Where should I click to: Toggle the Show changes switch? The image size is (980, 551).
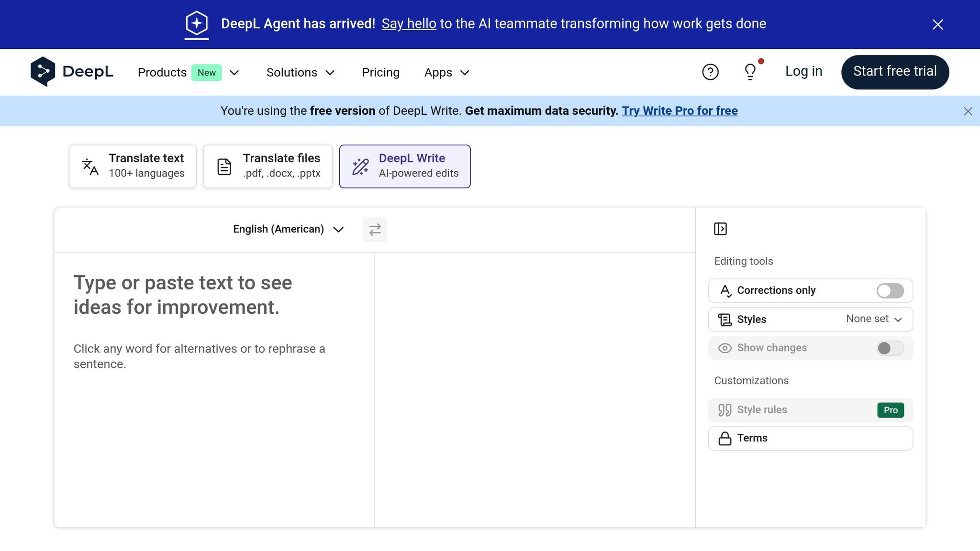[x=890, y=348]
